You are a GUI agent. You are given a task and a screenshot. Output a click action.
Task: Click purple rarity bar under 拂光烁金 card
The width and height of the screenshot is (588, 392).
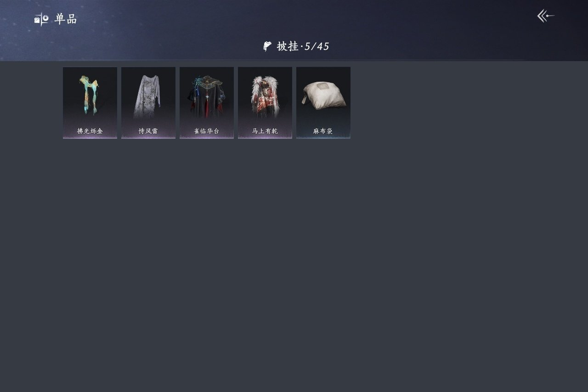(90, 137)
